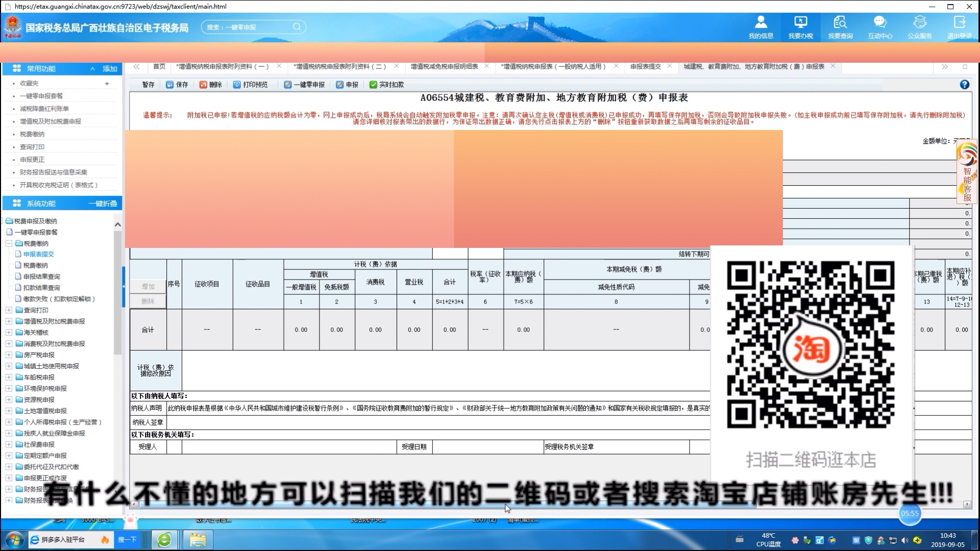Open 减税降费红利账单 shortcut
Viewport: 980px width, 551px height.
(x=44, y=109)
